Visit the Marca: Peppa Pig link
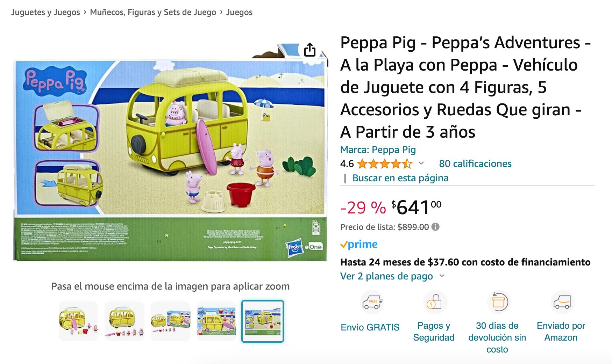Image resolution: width=612 pixels, height=364 pixels. click(378, 150)
